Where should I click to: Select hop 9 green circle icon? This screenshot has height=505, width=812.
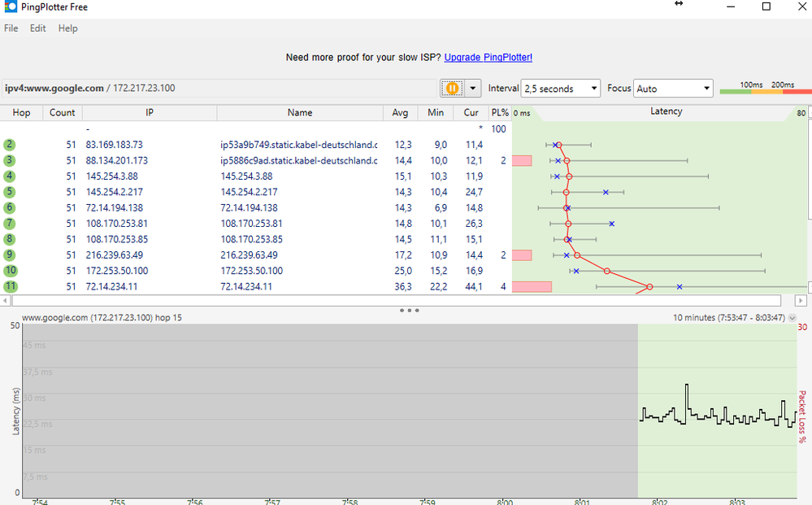coord(9,255)
